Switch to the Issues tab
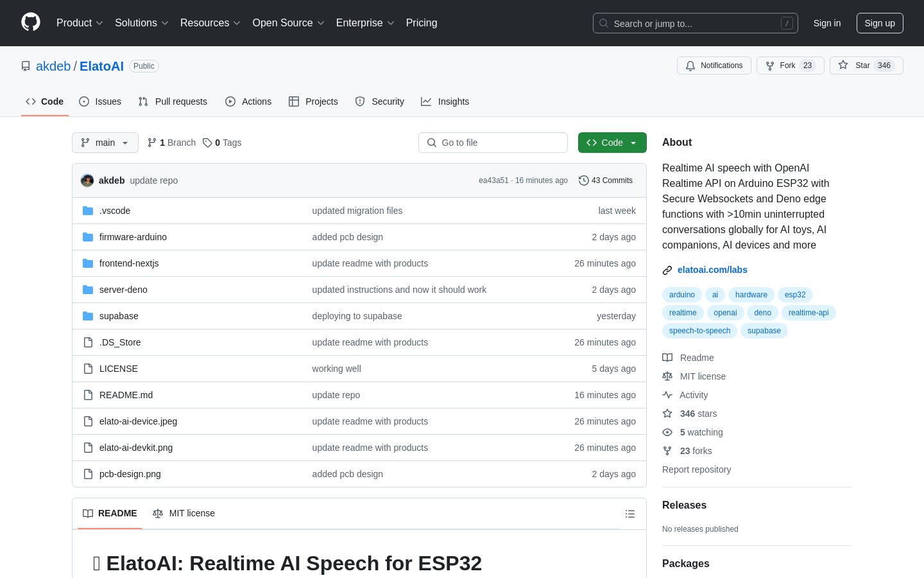The height and width of the screenshot is (578, 924). coord(100,101)
